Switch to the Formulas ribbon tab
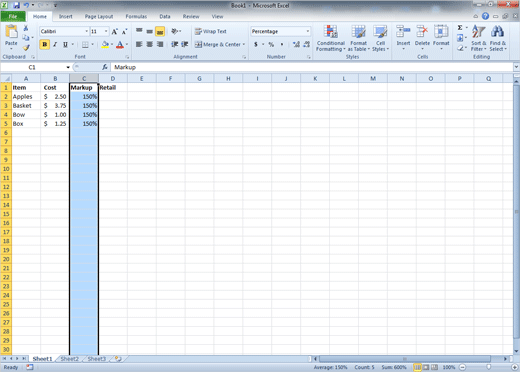520x372 pixels. point(136,16)
